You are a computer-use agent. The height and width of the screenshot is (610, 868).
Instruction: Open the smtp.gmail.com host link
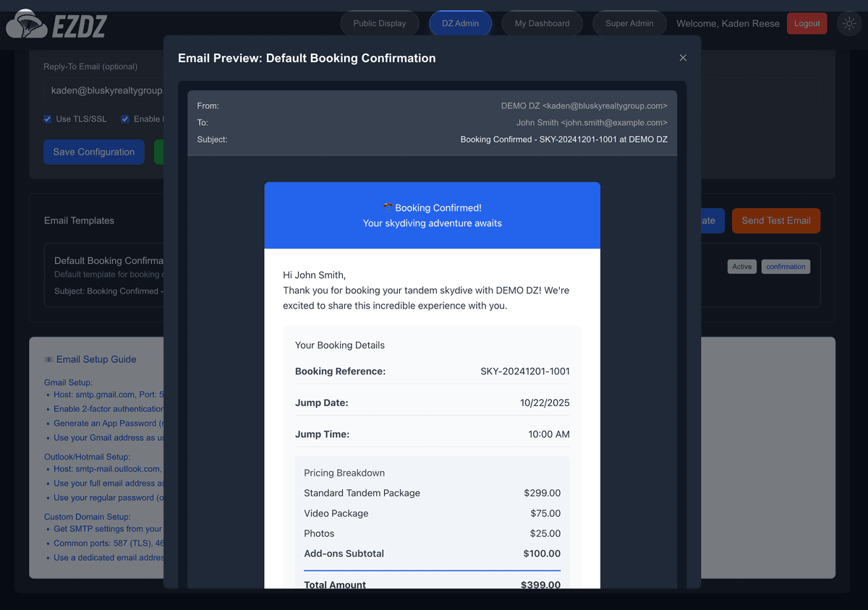(101, 395)
